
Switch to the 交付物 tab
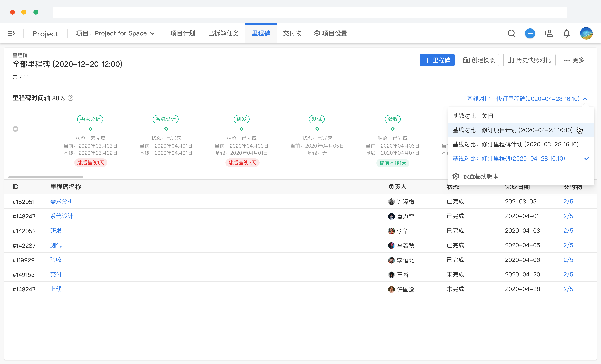click(292, 33)
